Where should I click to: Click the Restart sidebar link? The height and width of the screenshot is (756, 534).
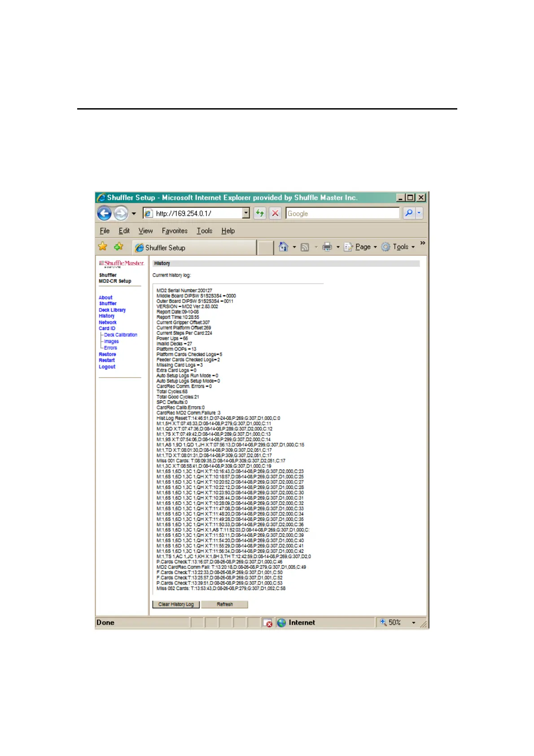tap(107, 360)
